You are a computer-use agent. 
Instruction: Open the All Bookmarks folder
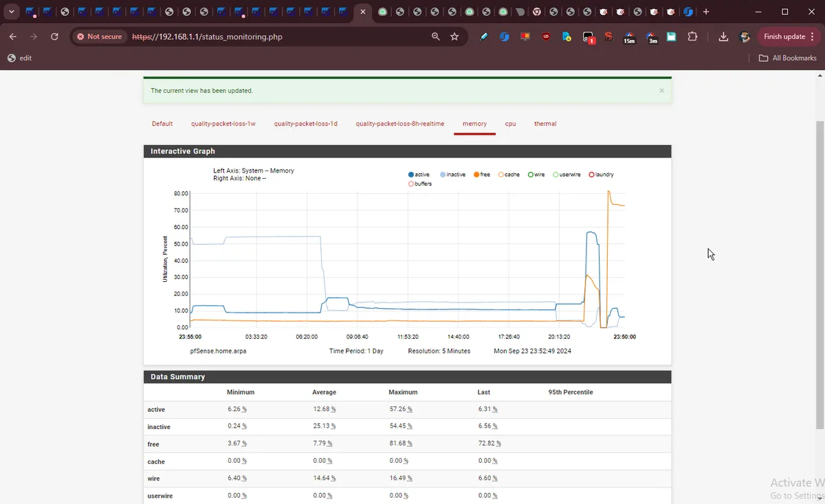coord(788,58)
